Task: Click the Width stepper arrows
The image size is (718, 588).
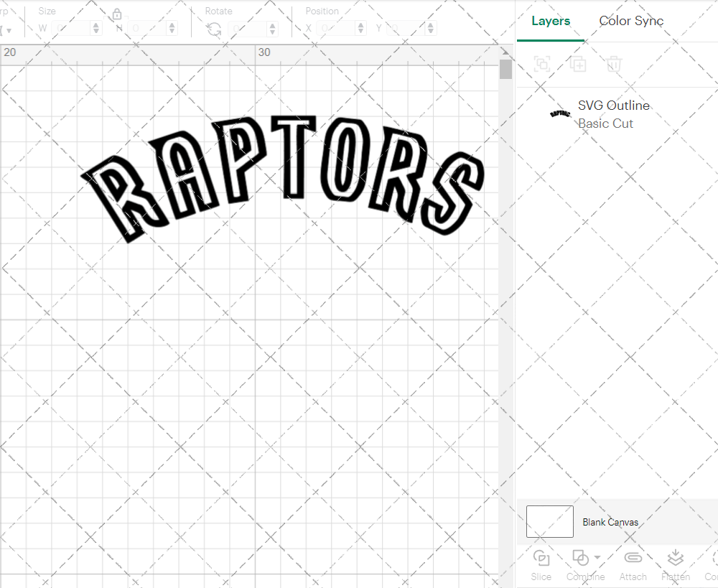Action: click(96, 29)
